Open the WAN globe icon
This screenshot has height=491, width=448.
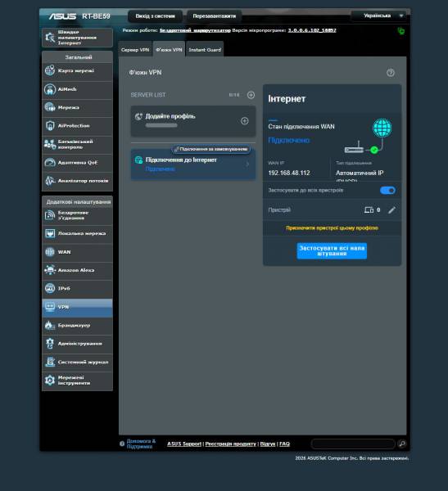click(x=50, y=252)
